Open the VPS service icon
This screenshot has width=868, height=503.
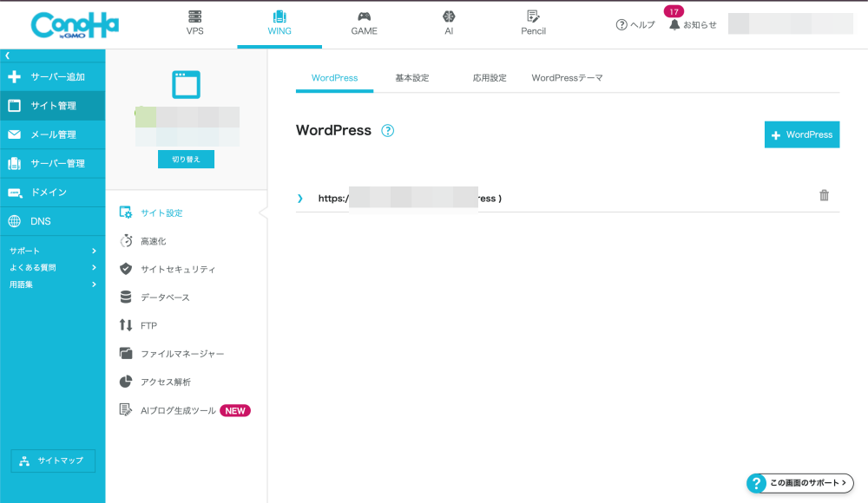pyautogui.click(x=195, y=16)
